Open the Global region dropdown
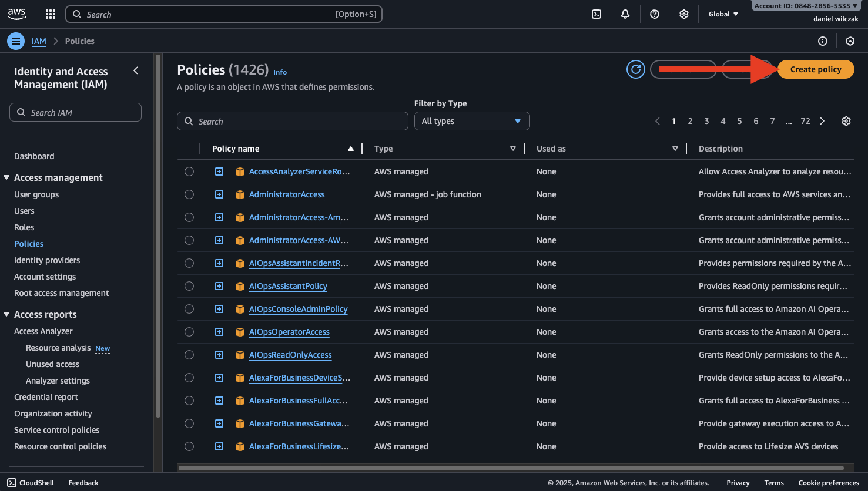This screenshot has width=868, height=491. 723,14
